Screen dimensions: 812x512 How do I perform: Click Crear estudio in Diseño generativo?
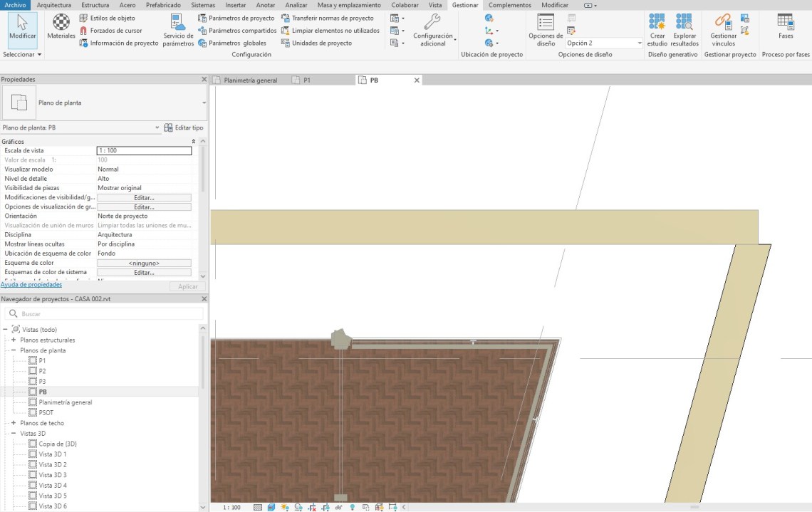657,30
